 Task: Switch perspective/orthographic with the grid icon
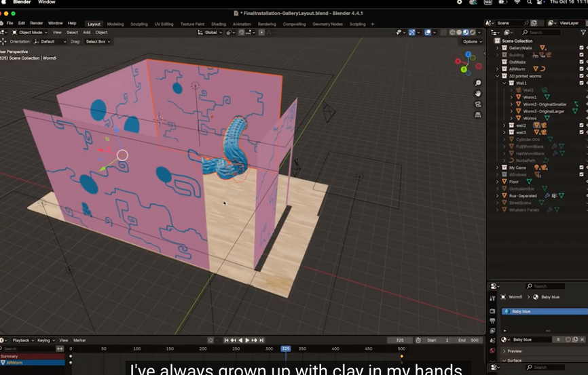point(478,115)
